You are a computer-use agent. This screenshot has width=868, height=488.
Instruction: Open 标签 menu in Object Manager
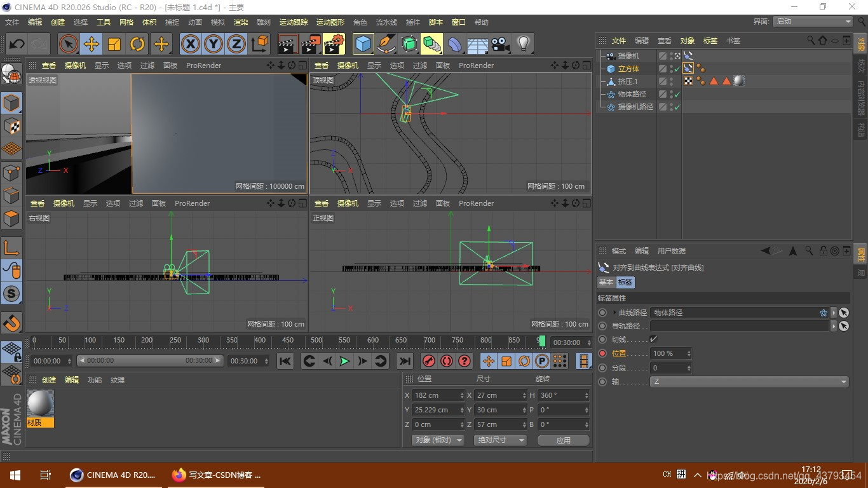click(x=710, y=41)
